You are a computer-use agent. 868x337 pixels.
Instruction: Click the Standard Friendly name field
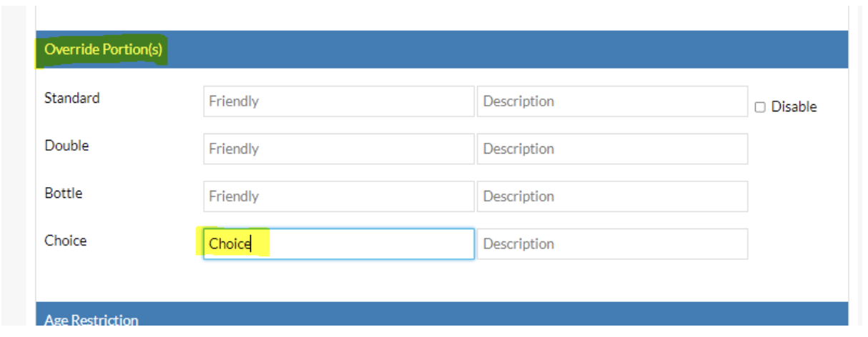[338, 101]
